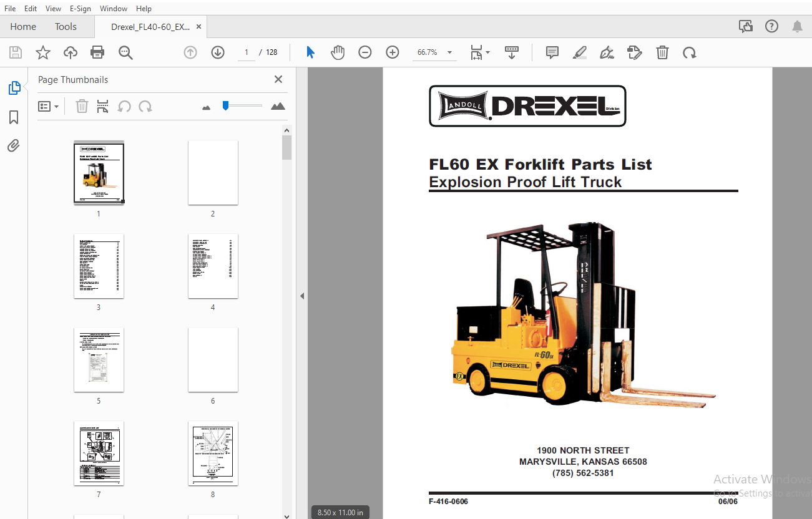Select page 4 thumbnail
812x519 pixels.
213,266
